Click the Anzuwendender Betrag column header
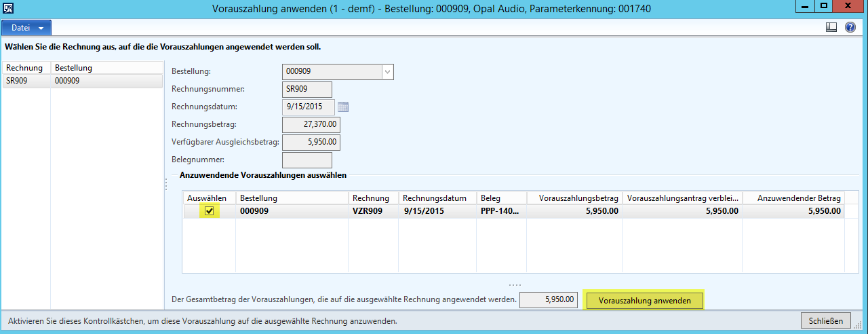This screenshot has width=868, height=334. 793,198
